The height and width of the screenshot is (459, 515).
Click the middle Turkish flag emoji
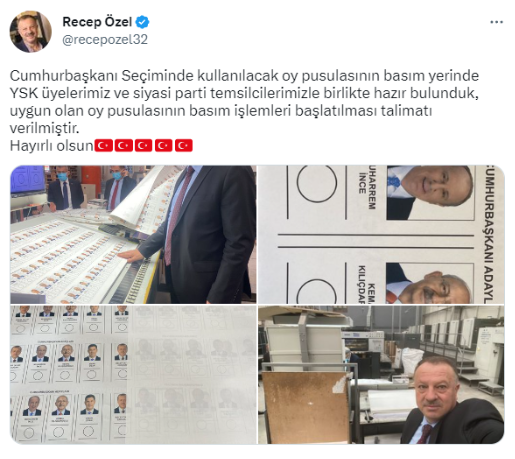point(144,146)
